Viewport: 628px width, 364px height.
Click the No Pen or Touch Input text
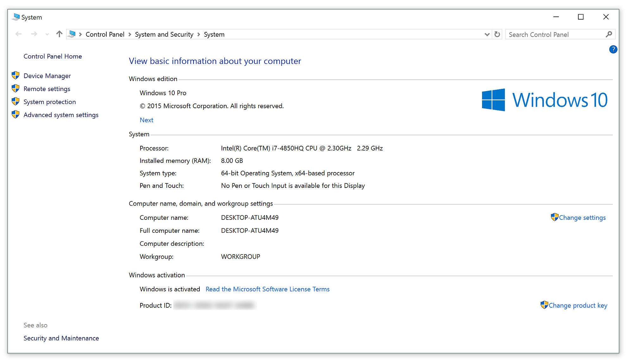[293, 186]
